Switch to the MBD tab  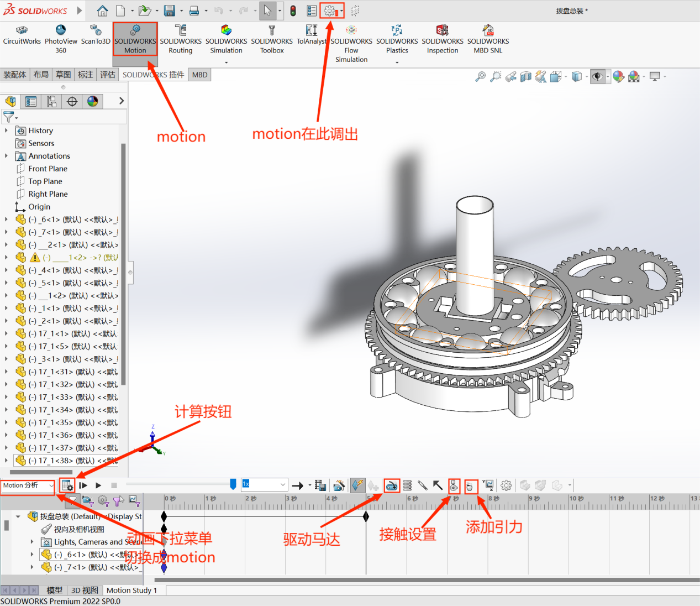(x=200, y=75)
